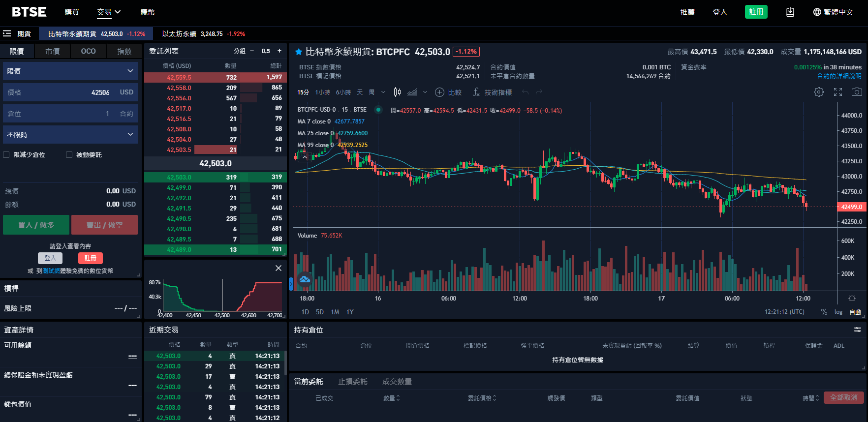
Task: Open the 賺幣 menu
Action: pyautogui.click(x=148, y=12)
